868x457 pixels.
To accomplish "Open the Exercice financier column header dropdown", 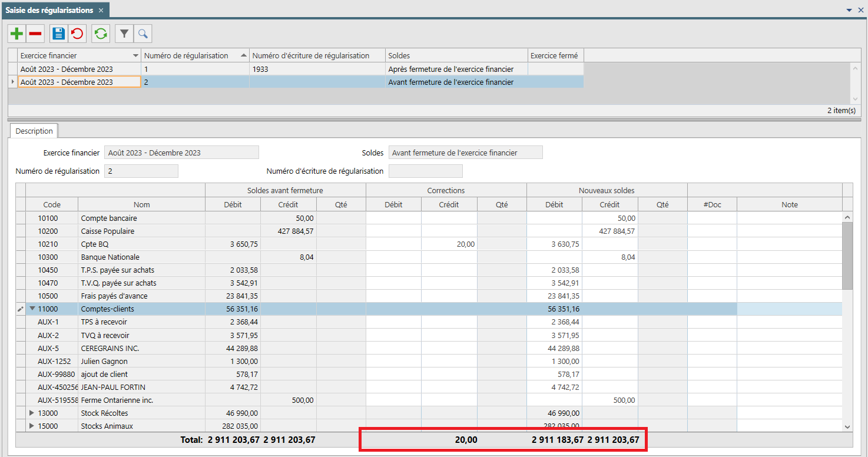I will [136, 55].
